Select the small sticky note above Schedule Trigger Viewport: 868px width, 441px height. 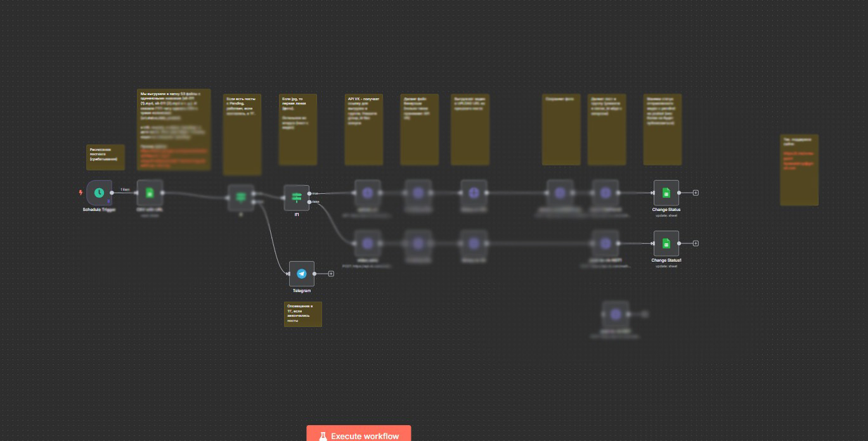tap(105, 157)
